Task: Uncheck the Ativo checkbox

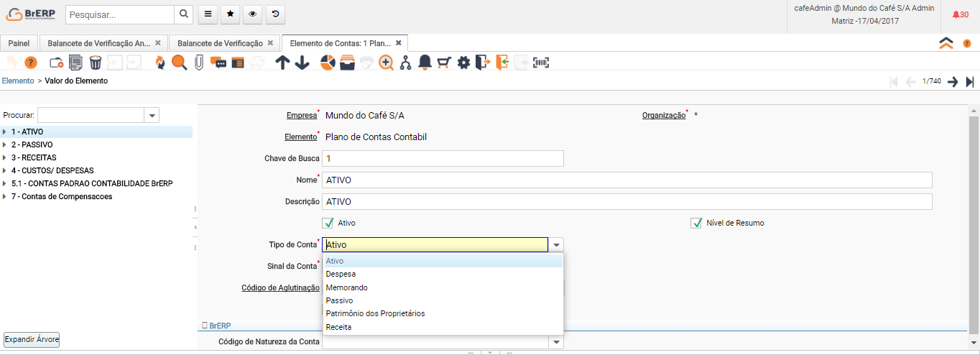Action: point(329,223)
